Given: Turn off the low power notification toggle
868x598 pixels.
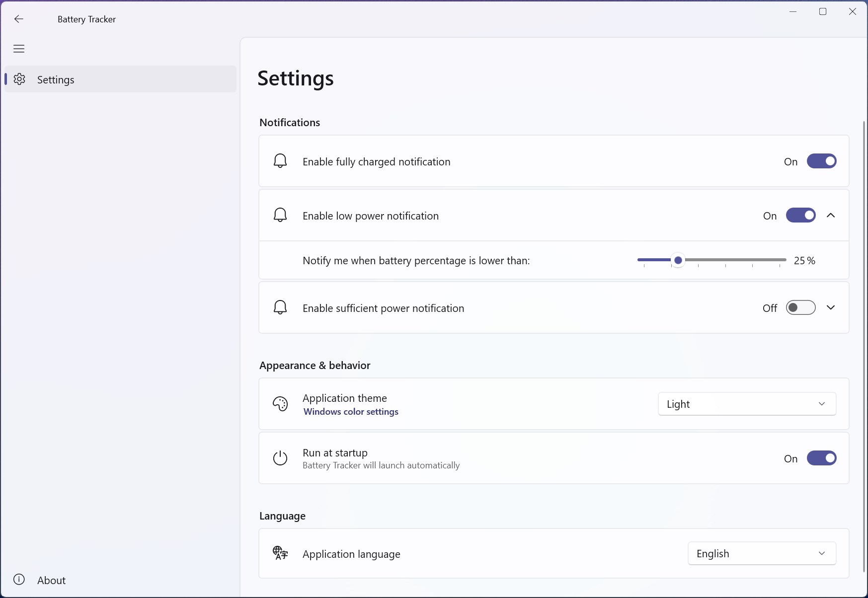Looking at the screenshot, I should [x=800, y=215].
